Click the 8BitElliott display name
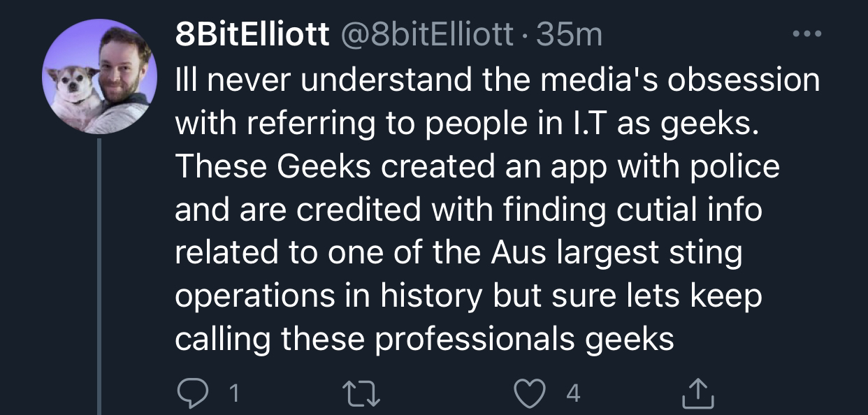The width and height of the screenshot is (868, 415). (252, 34)
